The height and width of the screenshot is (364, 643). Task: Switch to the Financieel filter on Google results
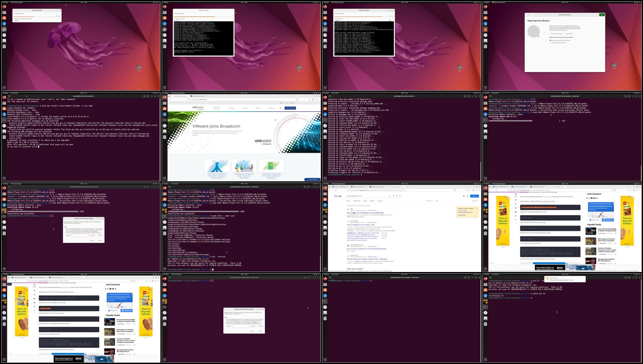point(380,201)
